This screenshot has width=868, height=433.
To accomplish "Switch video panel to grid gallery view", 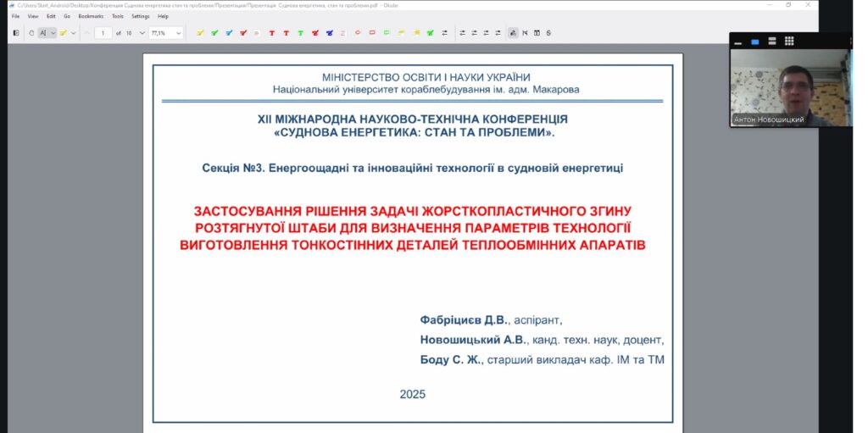I will click(788, 41).
